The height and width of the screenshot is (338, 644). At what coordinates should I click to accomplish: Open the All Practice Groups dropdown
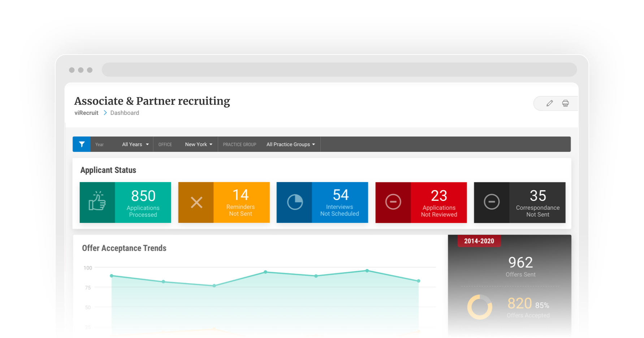click(x=290, y=144)
